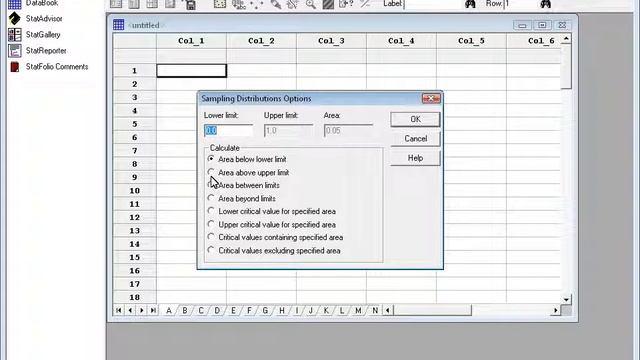Click the horizontal scrollbar right arrow
The height and width of the screenshot is (360, 640).
(x=556, y=311)
